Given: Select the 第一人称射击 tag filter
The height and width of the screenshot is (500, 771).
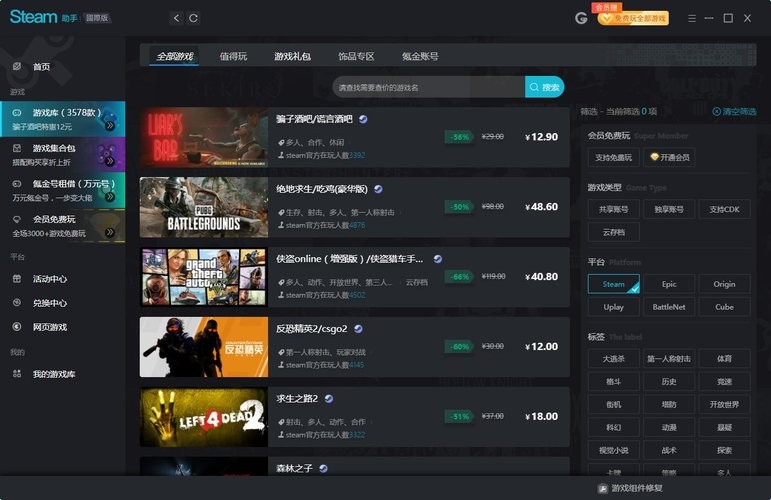Looking at the screenshot, I should point(669,359).
